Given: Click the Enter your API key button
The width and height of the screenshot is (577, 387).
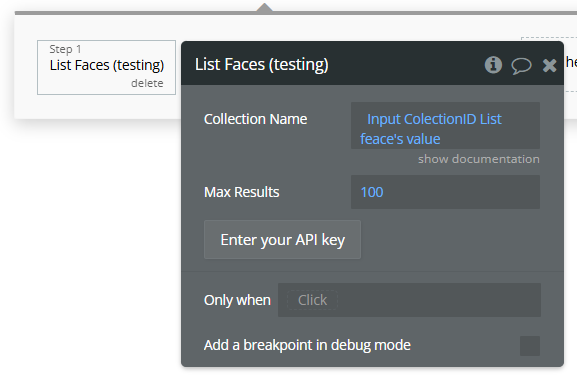Looking at the screenshot, I should [x=282, y=239].
